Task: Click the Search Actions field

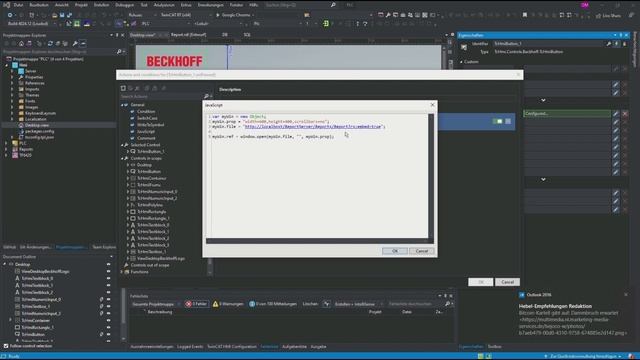Action: pyautogui.click(x=162, y=96)
